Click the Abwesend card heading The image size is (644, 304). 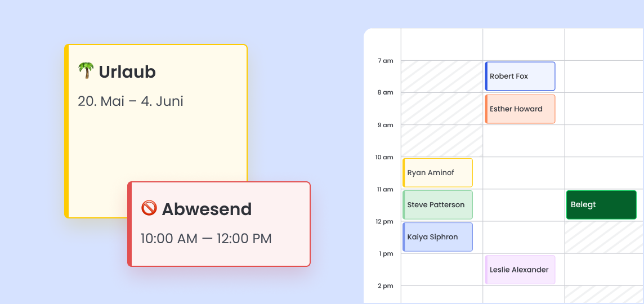[207, 209]
